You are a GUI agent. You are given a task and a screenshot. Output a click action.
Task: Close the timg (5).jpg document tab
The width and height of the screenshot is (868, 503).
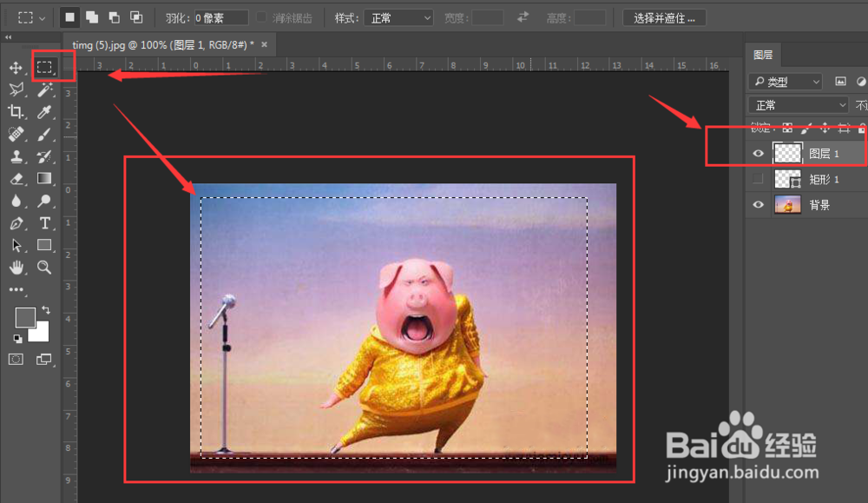(265, 45)
